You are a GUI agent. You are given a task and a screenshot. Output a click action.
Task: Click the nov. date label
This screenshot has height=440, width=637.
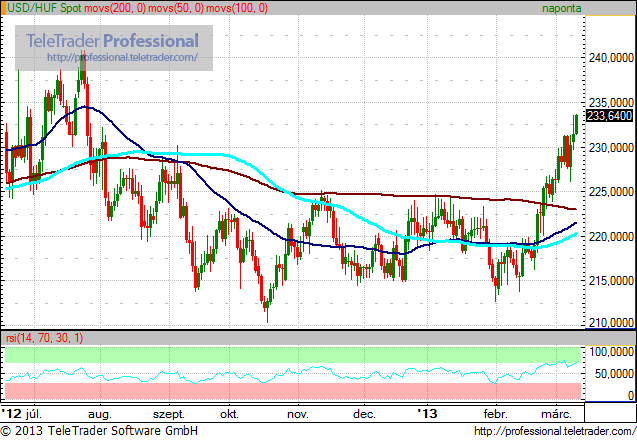pos(298,415)
